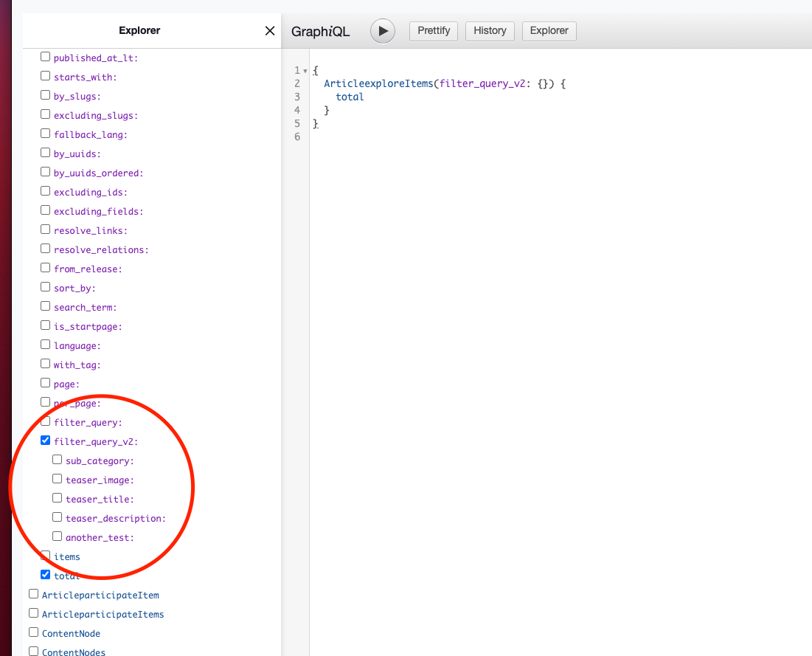This screenshot has height=656, width=812.
Task: Uncheck the filter_query_v2 argument
Action: (x=45, y=440)
